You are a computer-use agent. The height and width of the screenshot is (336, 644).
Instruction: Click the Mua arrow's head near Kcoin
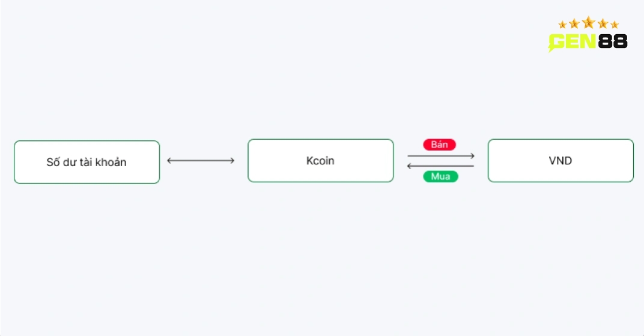(x=409, y=166)
